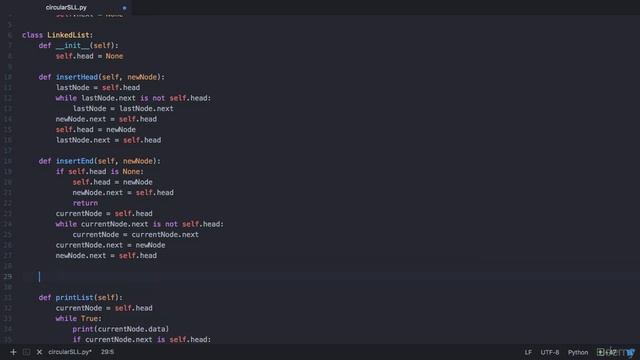Place cursor on 'class LinkedList:' line
Image resolution: width=640 pixels, height=360 pixels.
pos(57,35)
